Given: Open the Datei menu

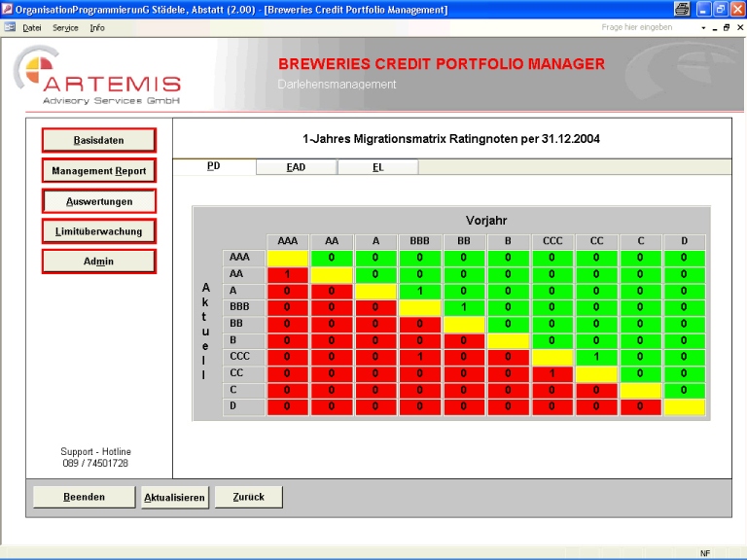Looking at the screenshot, I should pos(32,27).
